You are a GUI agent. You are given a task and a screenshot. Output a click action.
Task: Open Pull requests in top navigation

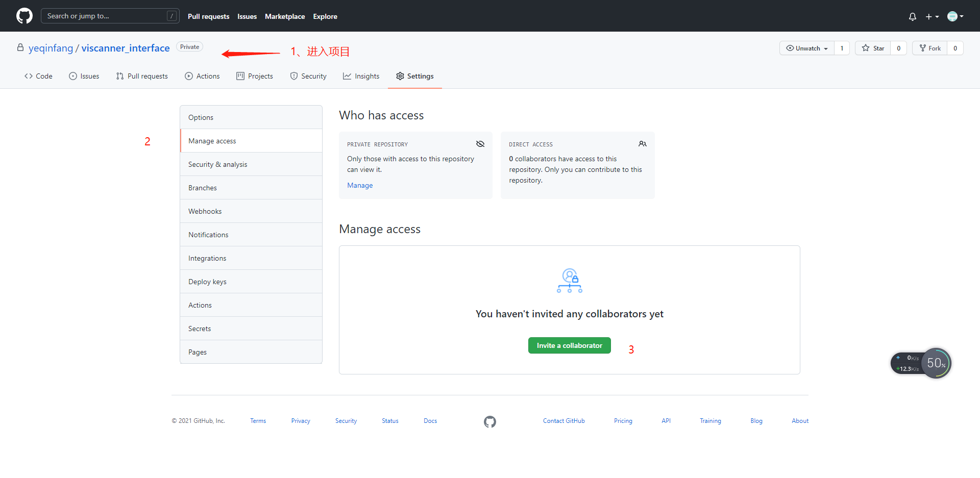208,16
